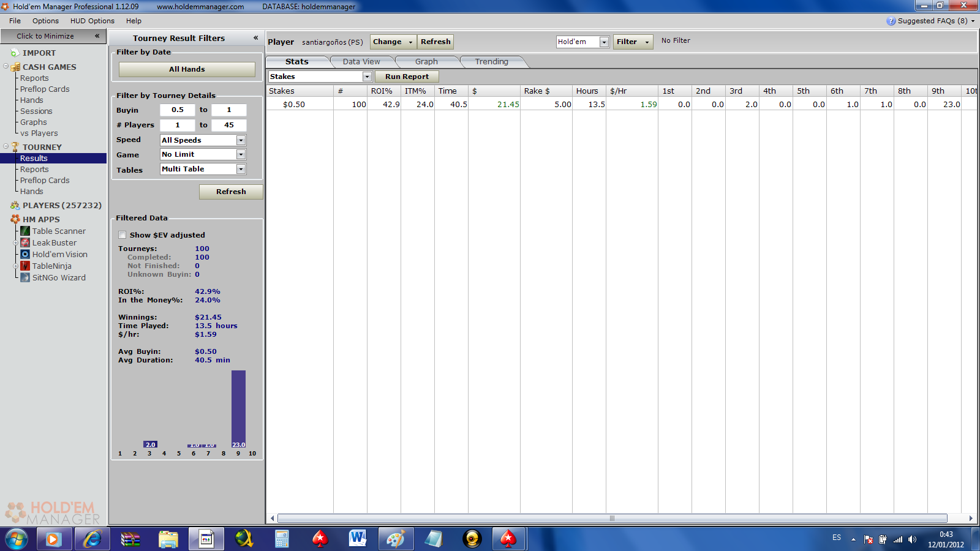Open the Change player dropdown

point(393,42)
